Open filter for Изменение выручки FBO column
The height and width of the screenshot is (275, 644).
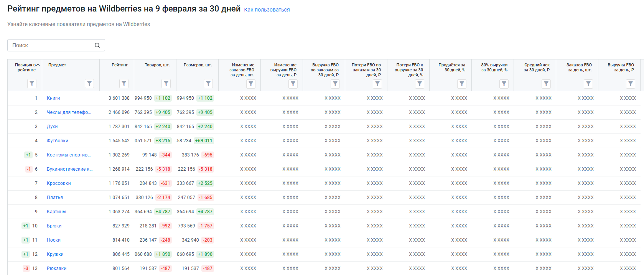point(293,84)
